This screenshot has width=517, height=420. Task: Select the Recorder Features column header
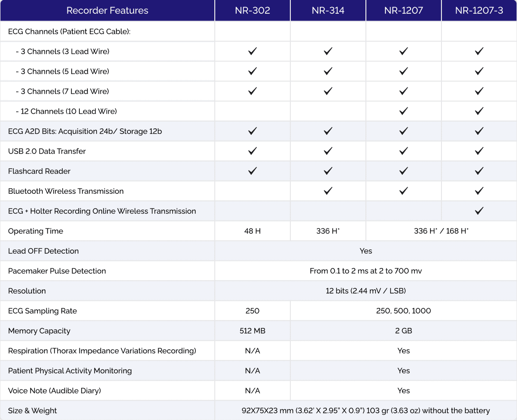click(107, 10)
